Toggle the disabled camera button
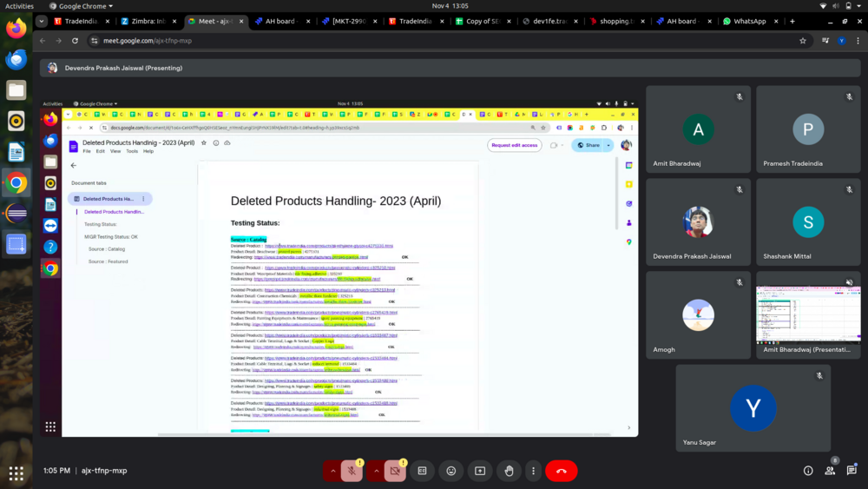Viewport: 868px width, 489px height. point(395,471)
